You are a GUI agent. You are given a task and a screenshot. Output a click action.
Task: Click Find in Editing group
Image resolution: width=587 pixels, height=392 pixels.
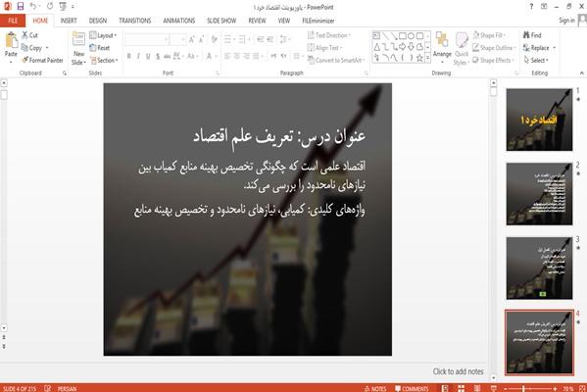click(x=532, y=35)
